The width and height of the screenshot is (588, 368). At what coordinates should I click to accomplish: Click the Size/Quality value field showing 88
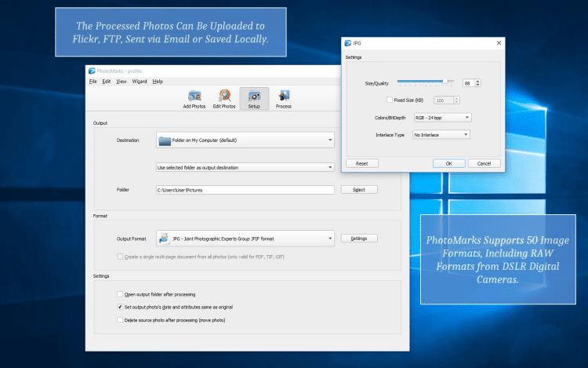(x=469, y=83)
